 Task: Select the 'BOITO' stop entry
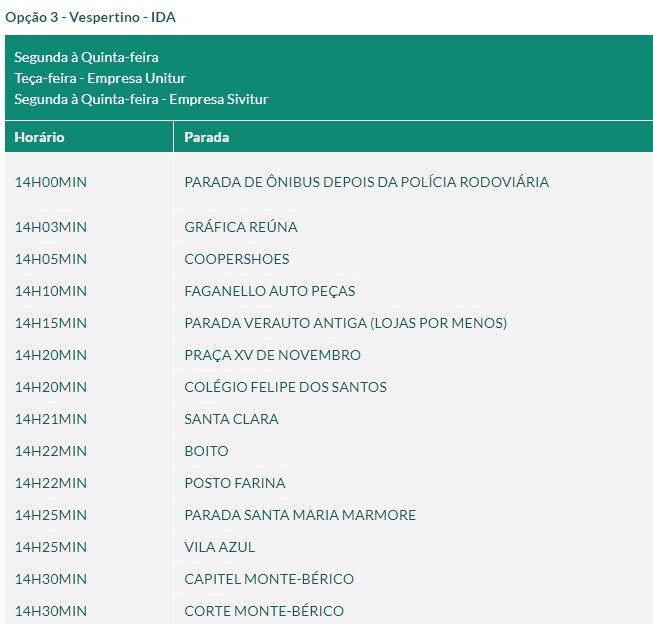(x=206, y=451)
